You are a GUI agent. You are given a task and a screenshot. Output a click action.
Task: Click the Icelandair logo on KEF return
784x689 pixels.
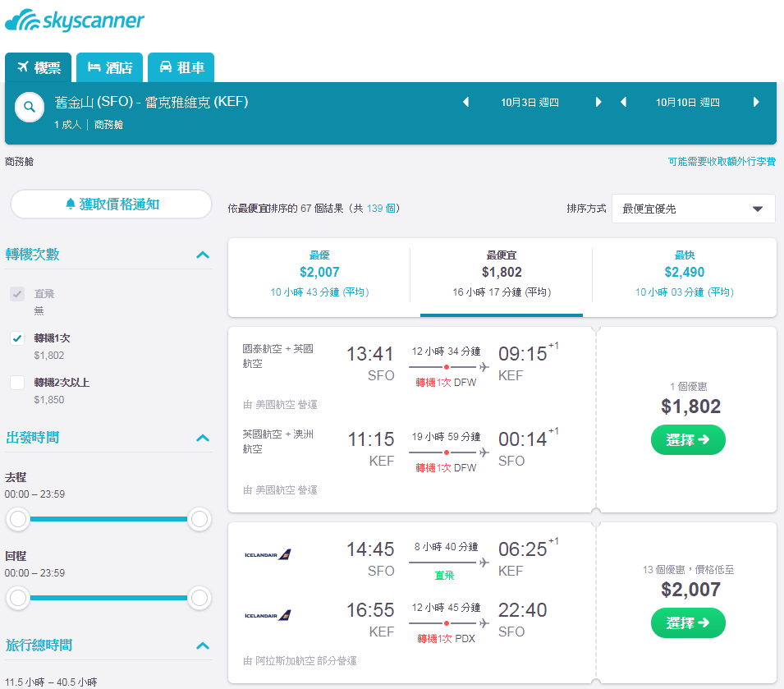[x=268, y=615]
